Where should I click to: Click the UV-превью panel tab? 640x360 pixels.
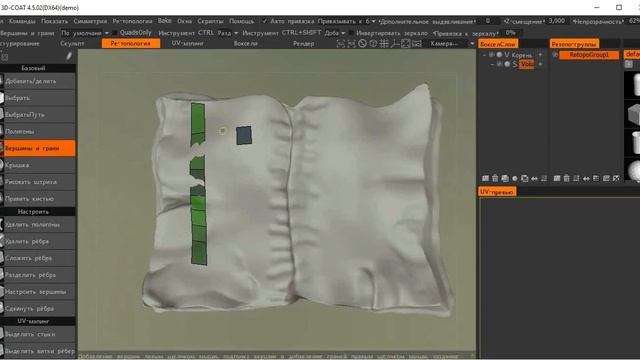coord(497,191)
